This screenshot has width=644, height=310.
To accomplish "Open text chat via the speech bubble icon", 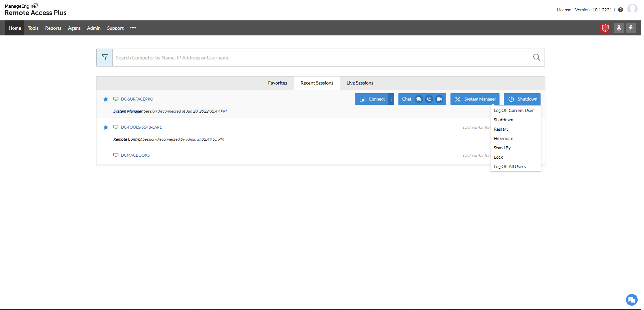I will click(419, 99).
